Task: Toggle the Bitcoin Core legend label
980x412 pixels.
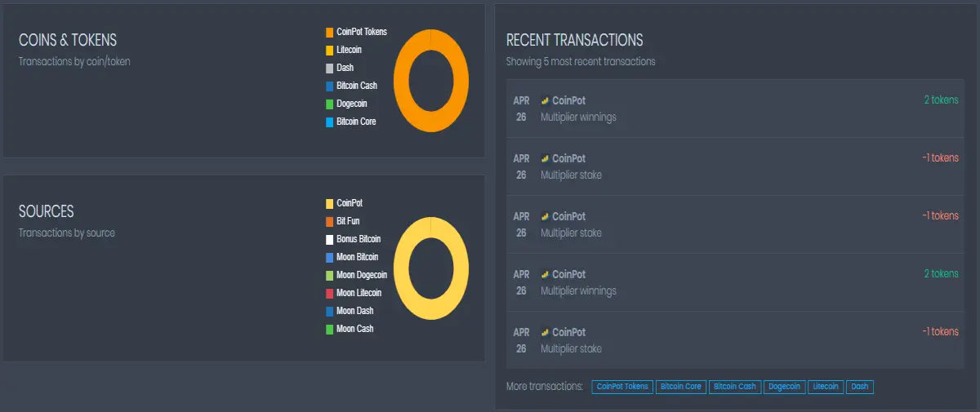Action: pos(356,122)
